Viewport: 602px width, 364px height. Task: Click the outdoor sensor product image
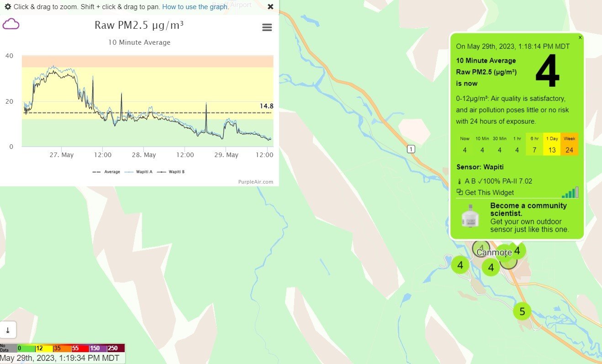pyautogui.click(x=470, y=216)
